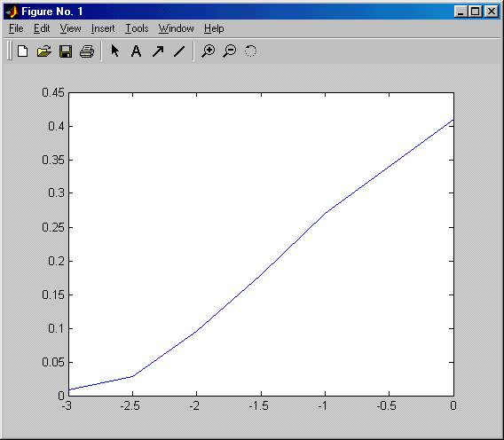The width and height of the screenshot is (504, 440).
Task: Select the Add Line tool
Action: point(179,51)
